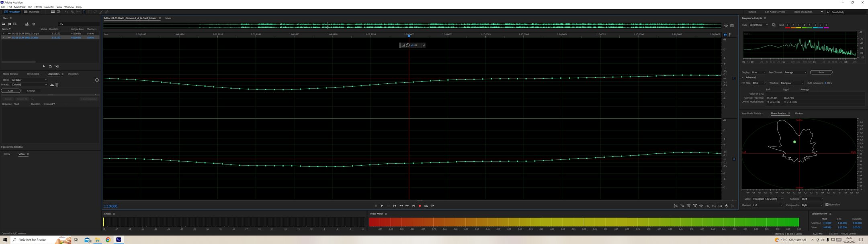Open File icon in Files panel
Screen dimensions: 868x244
(4, 24)
